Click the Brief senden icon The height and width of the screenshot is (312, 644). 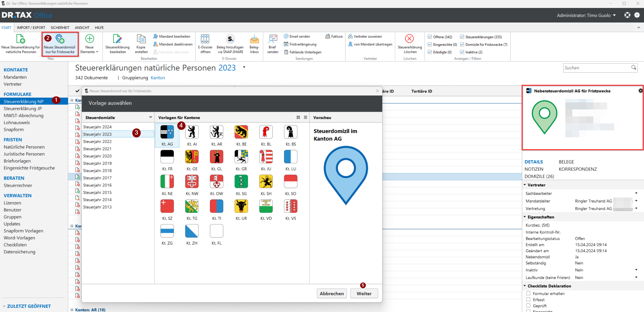(x=273, y=39)
